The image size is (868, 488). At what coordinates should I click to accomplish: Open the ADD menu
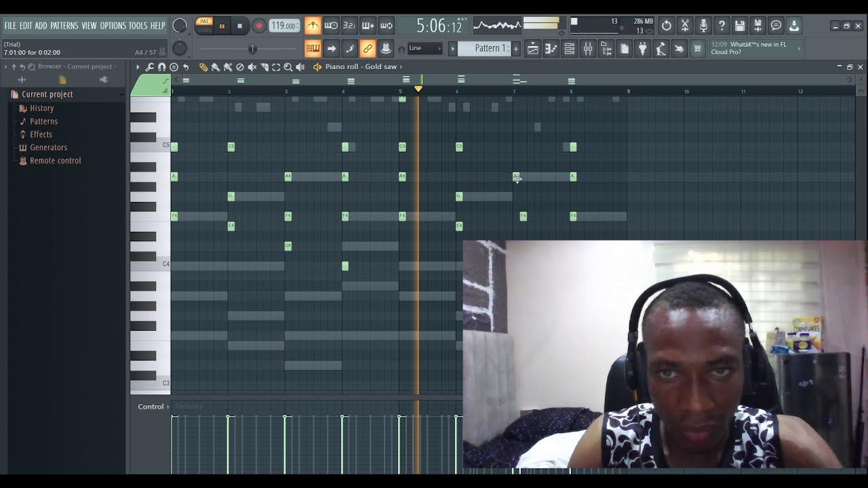click(x=41, y=26)
